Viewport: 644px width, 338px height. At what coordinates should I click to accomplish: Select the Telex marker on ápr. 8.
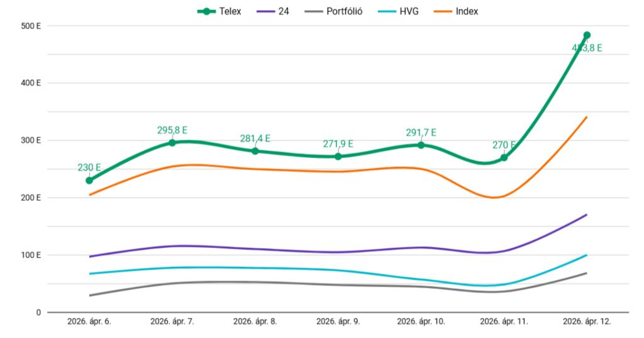point(255,151)
